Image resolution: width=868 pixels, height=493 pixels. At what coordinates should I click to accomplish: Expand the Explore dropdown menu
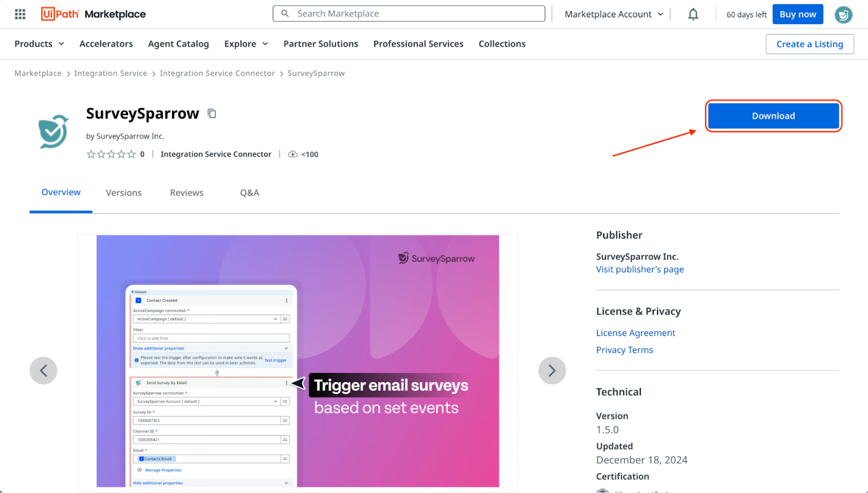click(x=246, y=44)
